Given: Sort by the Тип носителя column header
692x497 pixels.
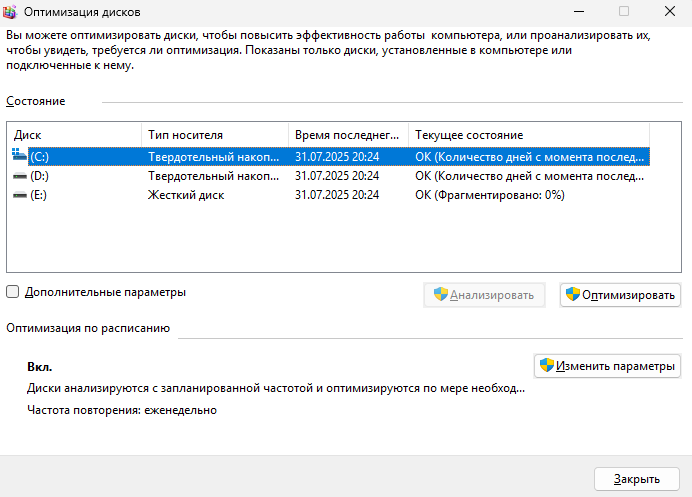Looking at the screenshot, I should point(215,135).
